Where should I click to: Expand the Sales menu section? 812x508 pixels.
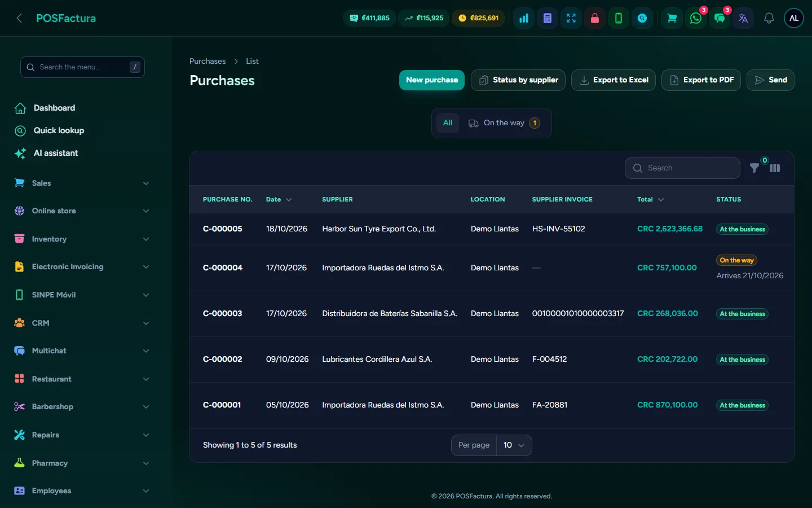coord(82,183)
